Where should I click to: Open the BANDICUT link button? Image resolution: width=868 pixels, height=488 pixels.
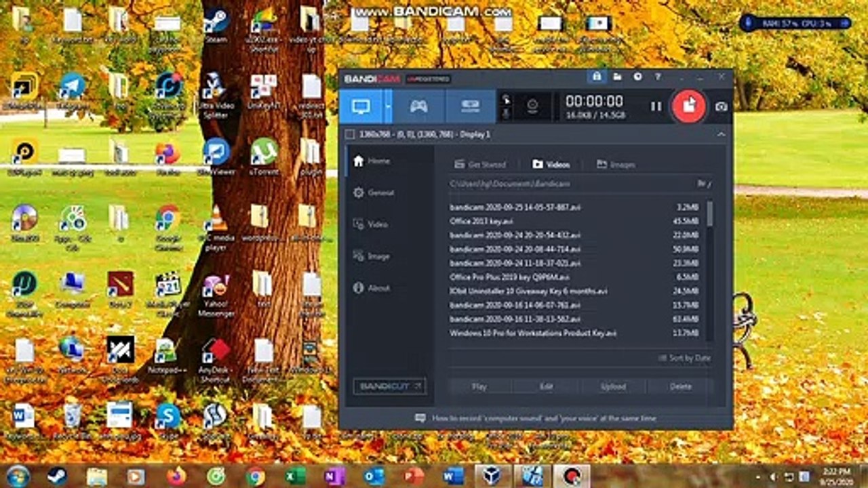390,386
